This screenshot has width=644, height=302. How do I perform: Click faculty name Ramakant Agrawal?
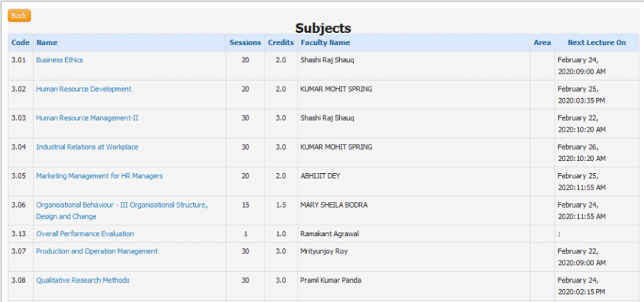(x=329, y=234)
